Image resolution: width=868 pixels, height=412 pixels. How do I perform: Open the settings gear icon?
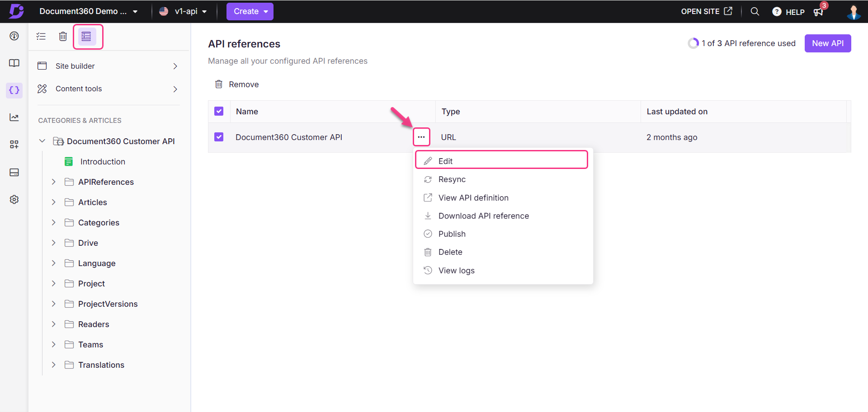(14, 199)
